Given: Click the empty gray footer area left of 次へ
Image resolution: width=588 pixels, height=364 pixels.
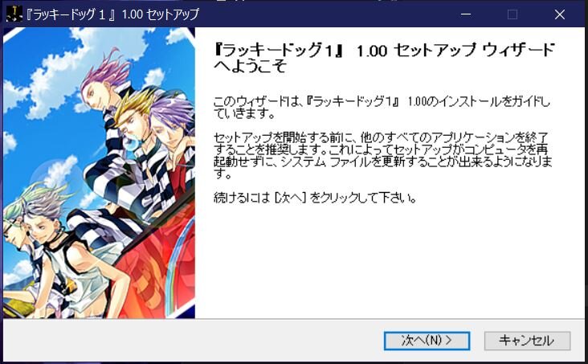Looking at the screenshot, I should point(193,341).
